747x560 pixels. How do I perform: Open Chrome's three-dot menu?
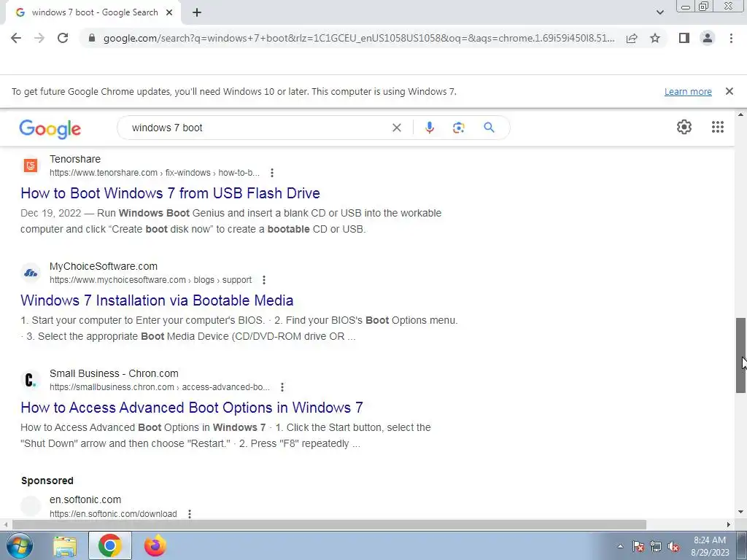coord(731,38)
